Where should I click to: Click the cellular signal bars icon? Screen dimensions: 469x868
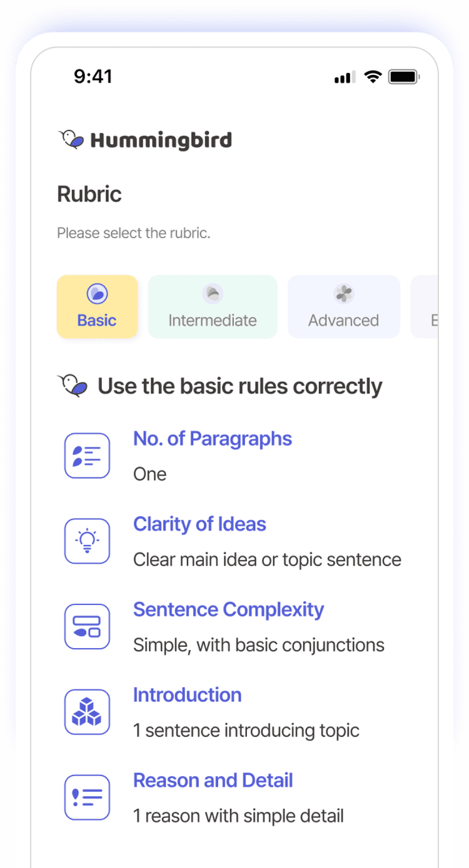(x=345, y=77)
